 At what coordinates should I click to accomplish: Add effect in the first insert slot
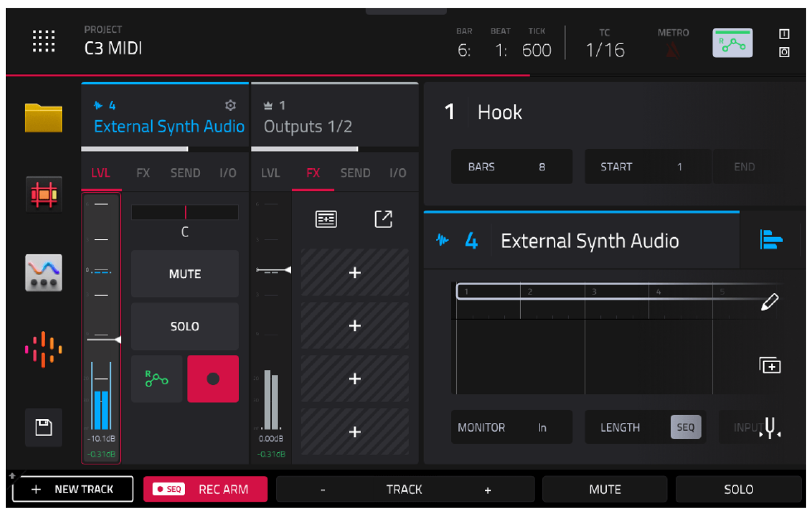pos(355,273)
